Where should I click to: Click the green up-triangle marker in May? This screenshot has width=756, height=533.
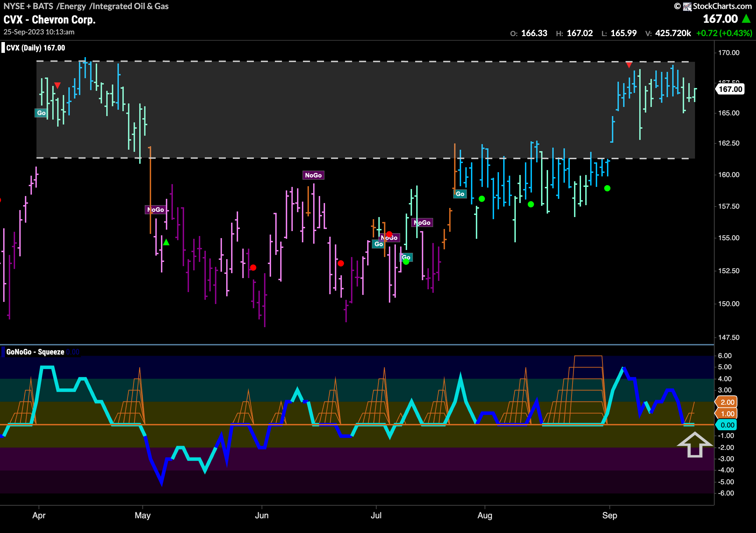coord(166,242)
